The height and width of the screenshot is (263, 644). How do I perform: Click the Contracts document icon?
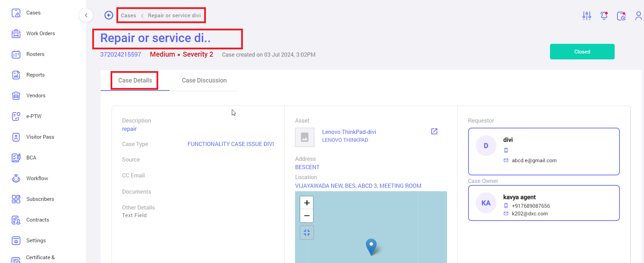pyautogui.click(x=16, y=220)
